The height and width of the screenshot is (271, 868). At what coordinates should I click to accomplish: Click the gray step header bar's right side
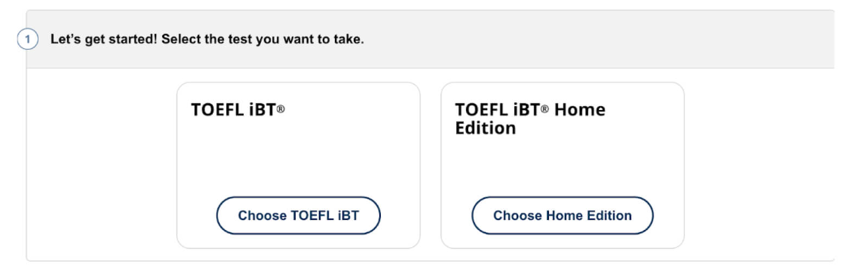(x=705, y=39)
